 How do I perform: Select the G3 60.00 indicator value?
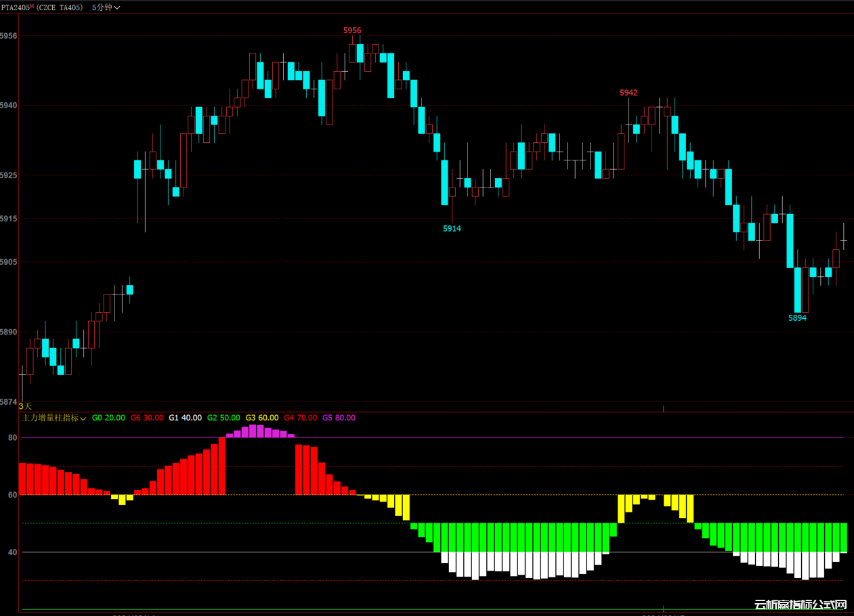[x=262, y=418]
